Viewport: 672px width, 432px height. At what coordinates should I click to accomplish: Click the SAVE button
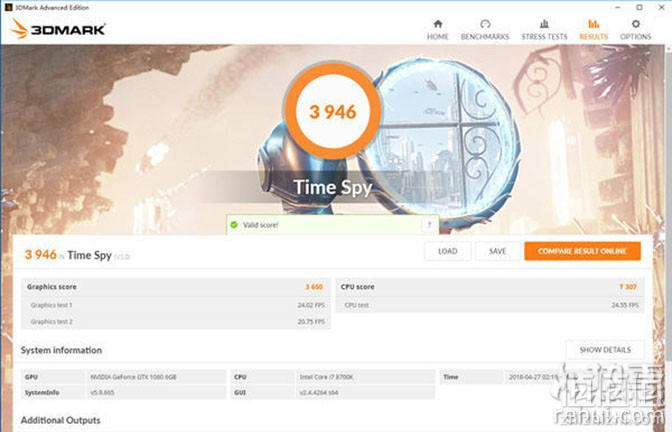(x=498, y=251)
